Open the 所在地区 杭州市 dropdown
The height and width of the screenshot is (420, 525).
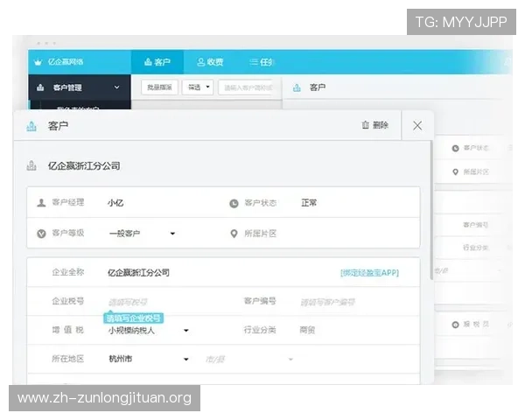pos(149,359)
